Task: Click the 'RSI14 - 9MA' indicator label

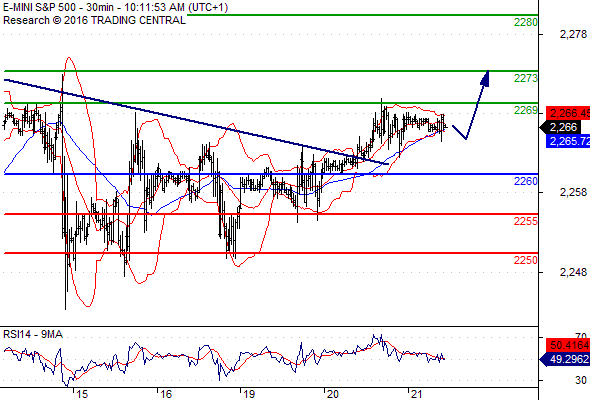Action: pos(33,335)
